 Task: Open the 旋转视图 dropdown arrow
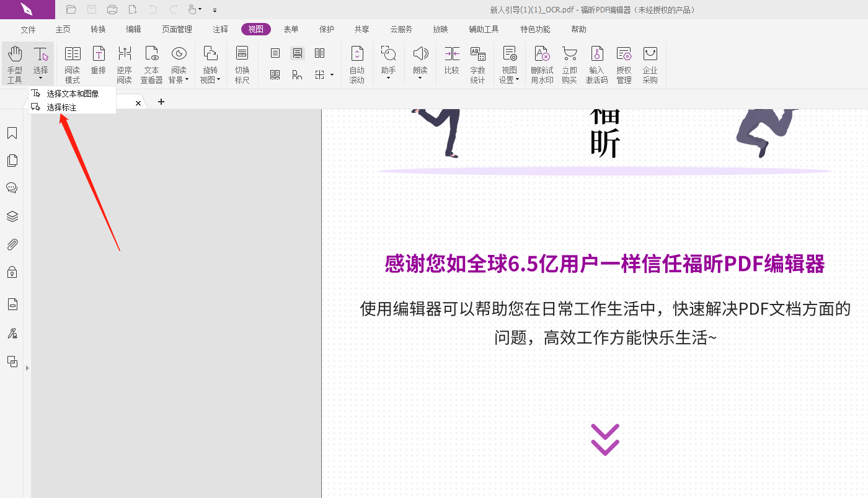point(219,79)
